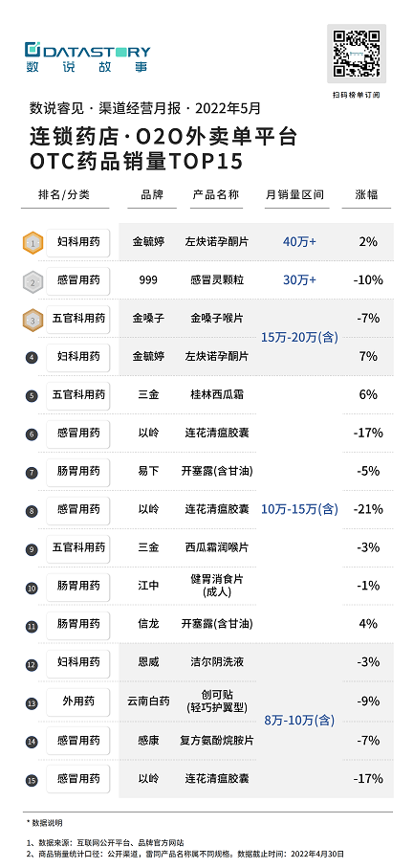The width and height of the screenshot is (413, 868).
Task: Click the first-row 妇科用药 category tag
Action: coord(78,242)
